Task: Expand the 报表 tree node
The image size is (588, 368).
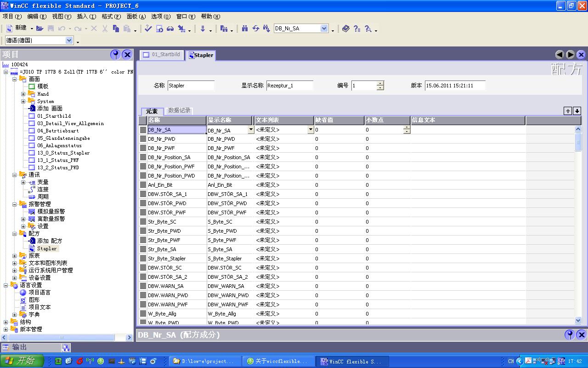Action: point(14,256)
